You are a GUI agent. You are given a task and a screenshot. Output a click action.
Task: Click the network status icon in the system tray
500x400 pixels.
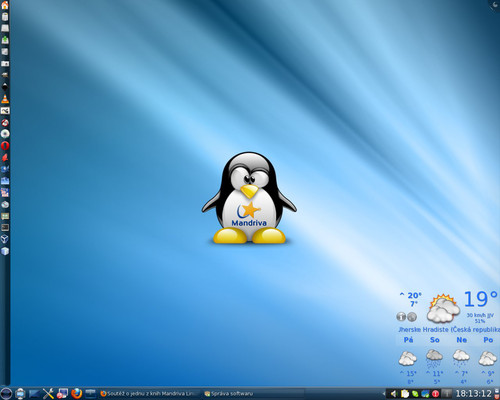[x=425, y=394]
